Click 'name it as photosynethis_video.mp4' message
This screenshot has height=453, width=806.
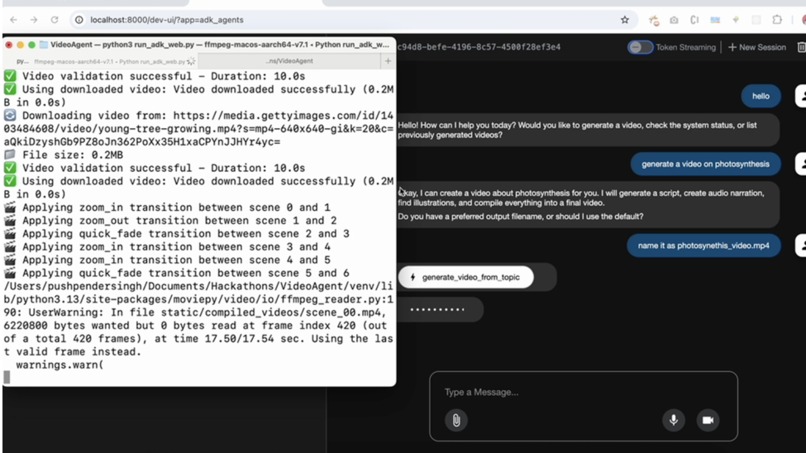pyautogui.click(x=704, y=245)
